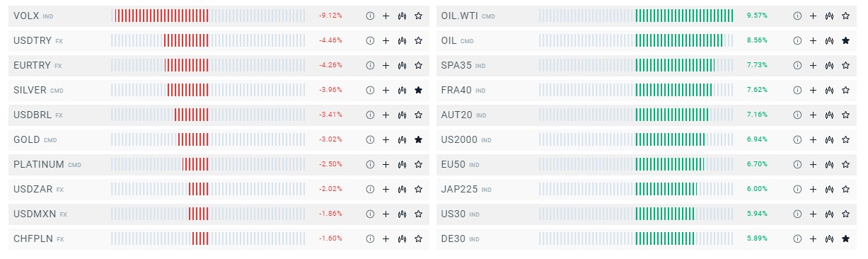Click plus icon in SPA35 row
868x259 pixels.
(x=813, y=65)
